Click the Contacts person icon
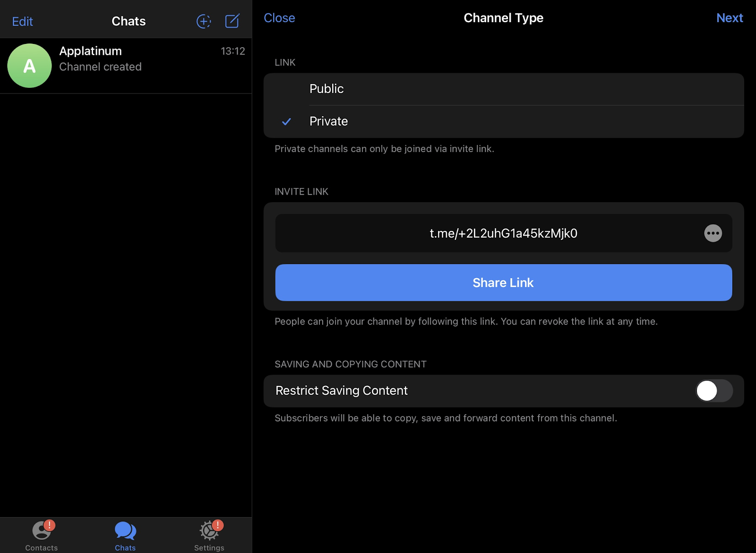The width and height of the screenshot is (756, 553). tap(41, 531)
